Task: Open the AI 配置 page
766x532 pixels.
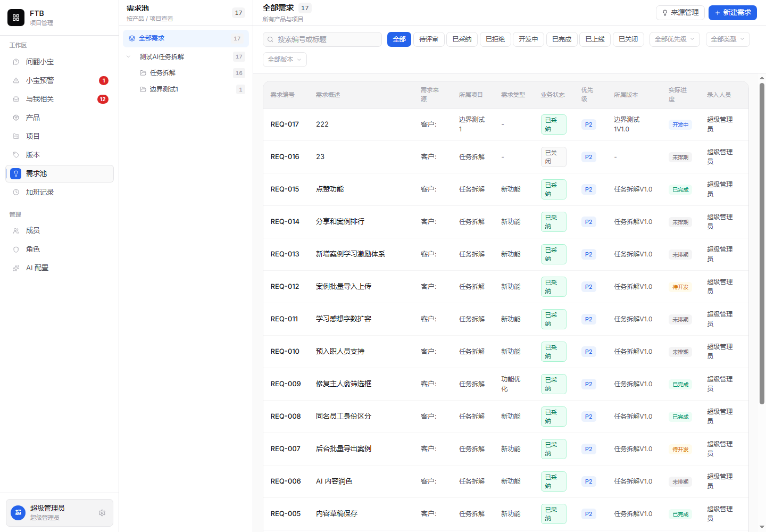Action: (60, 268)
